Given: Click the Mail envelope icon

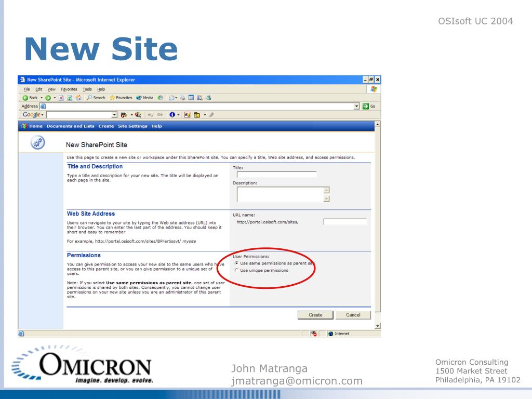Looking at the screenshot, I should pos(172,98).
